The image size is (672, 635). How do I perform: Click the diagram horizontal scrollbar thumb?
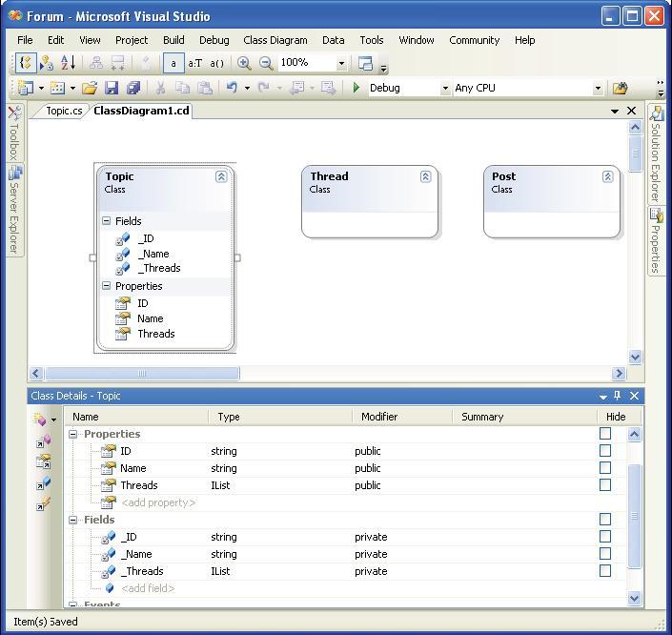142,374
